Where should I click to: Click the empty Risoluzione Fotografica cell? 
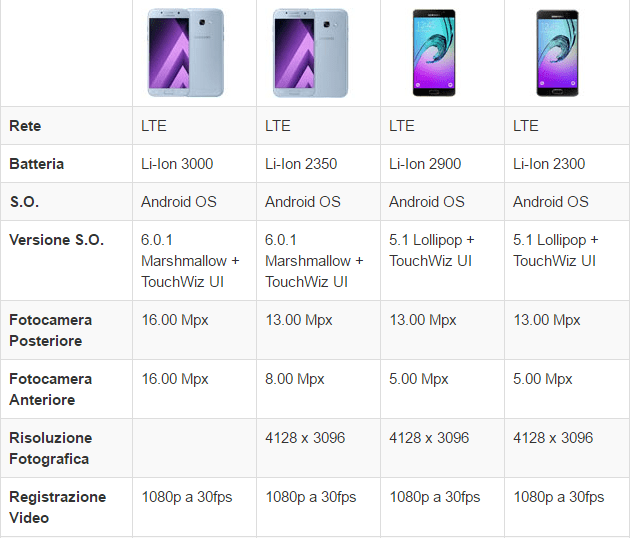point(194,448)
